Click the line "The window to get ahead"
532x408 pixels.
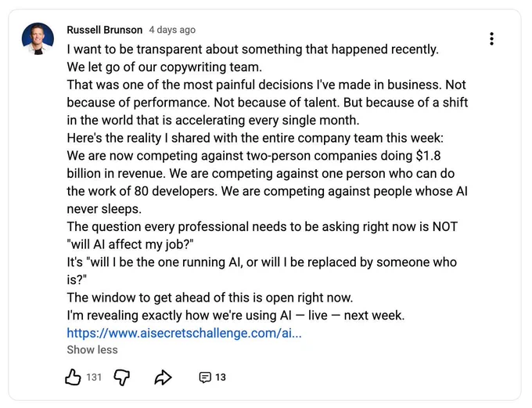click(x=210, y=298)
